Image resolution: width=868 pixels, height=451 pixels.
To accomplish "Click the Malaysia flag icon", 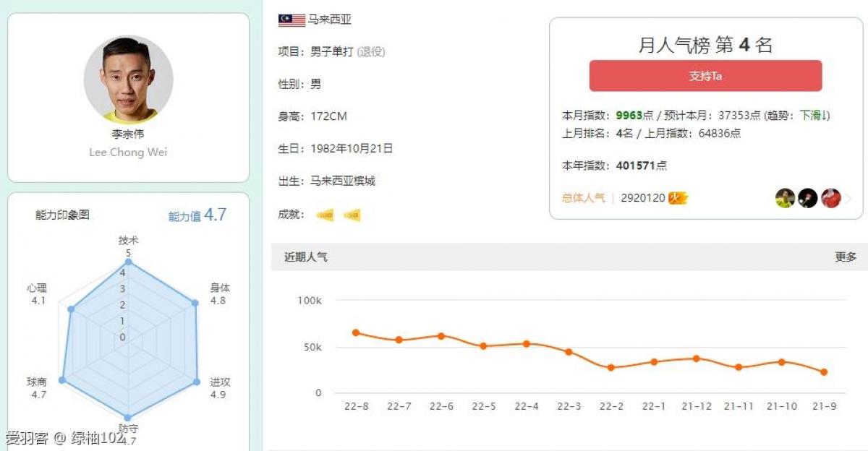I will [x=292, y=20].
